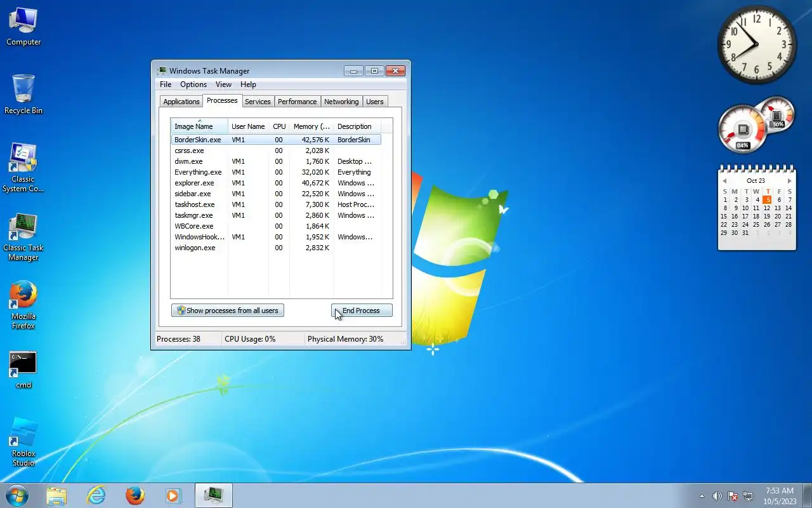812x508 pixels.
Task: Select the taskhost.exe process
Action: click(276, 204)
